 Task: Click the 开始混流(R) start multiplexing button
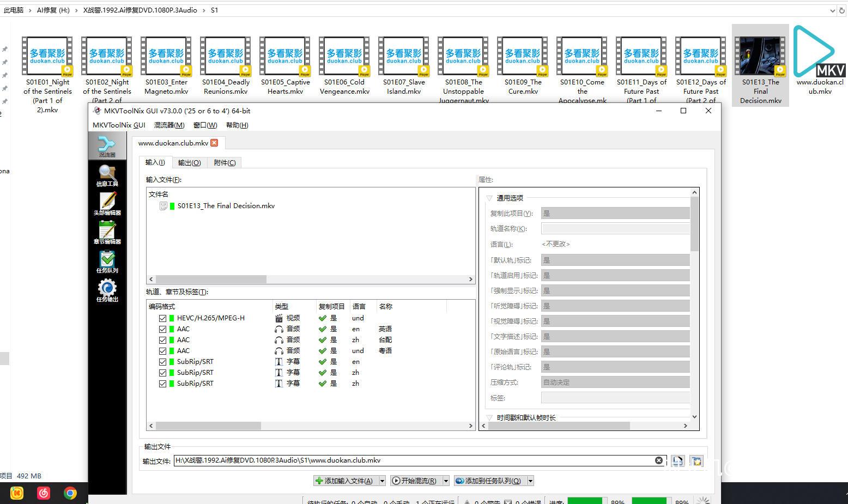pos(414,481)
